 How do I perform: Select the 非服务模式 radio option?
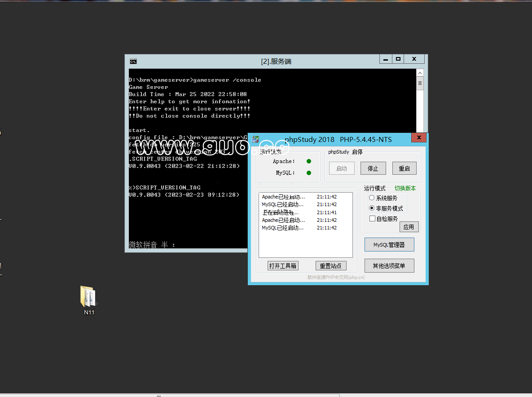pos(372,208)
